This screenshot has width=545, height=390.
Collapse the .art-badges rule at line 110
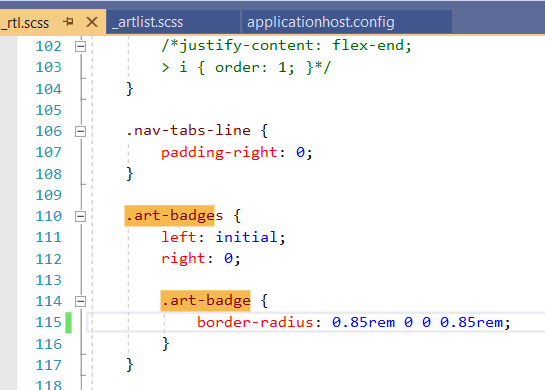tap(80, 217)
